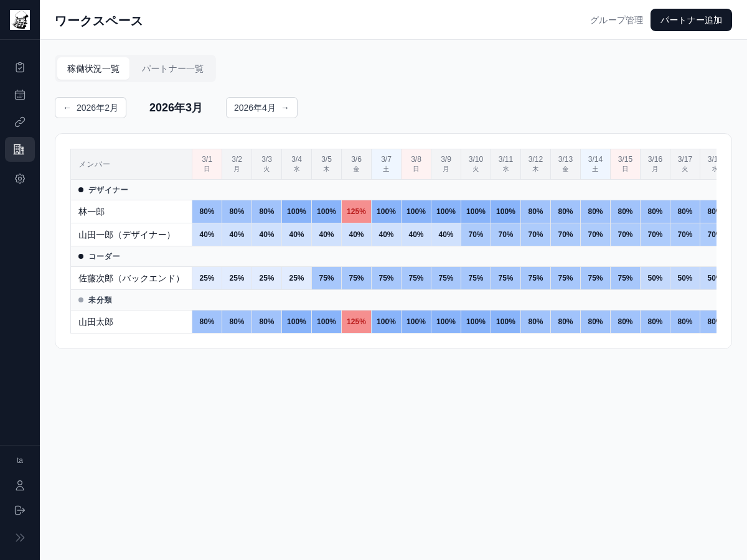Screen dimensions: 747x560
Task: Expand the sidebar with double chevron
Action: tap(20, 538)
